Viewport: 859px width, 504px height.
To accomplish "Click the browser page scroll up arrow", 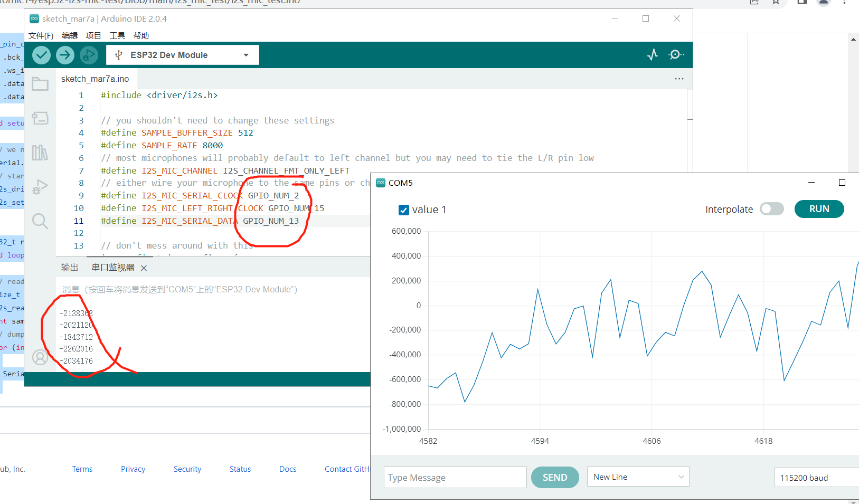I will click(853, 40).
